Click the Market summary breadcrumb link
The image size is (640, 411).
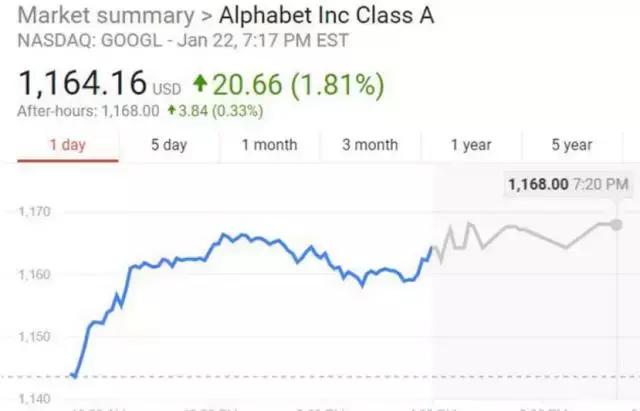(x=106, y=16)
